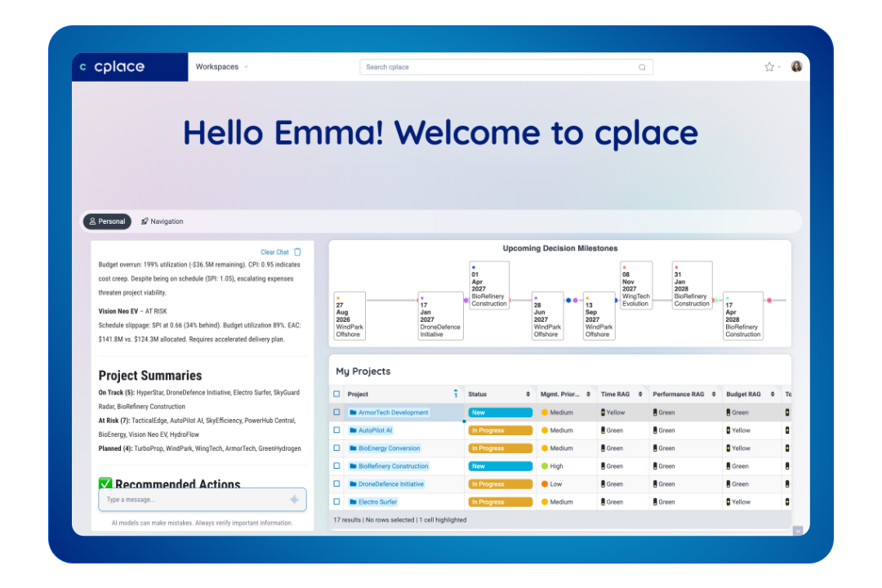Open the favorites star icon
882x588 pixels.
click(769, 67)
